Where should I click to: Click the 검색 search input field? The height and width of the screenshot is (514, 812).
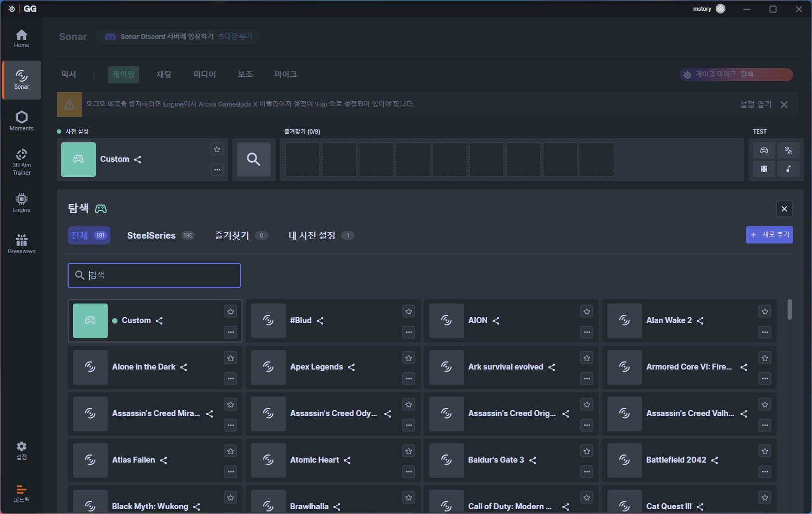pos(154,275)
